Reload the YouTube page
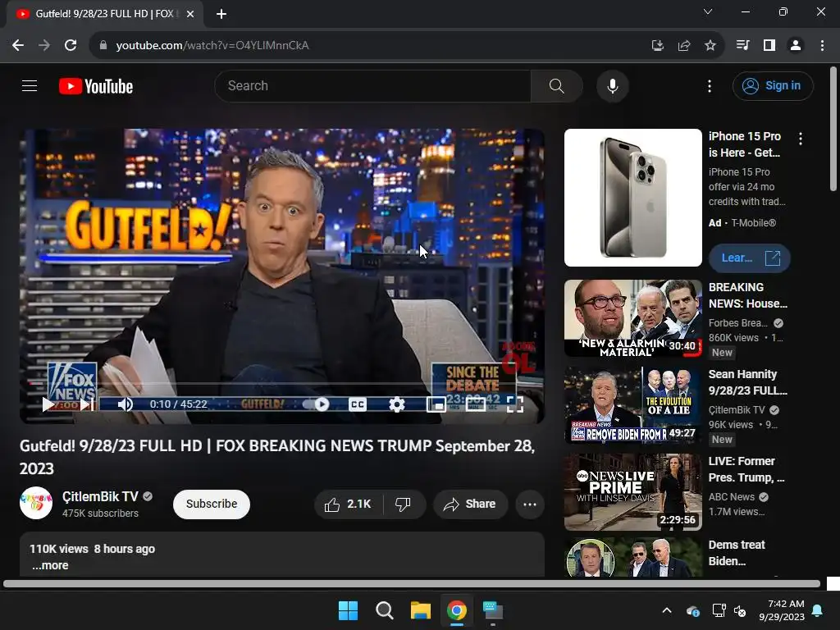The height and width of the screenshot is (630, 840). (x=71, y=45)
